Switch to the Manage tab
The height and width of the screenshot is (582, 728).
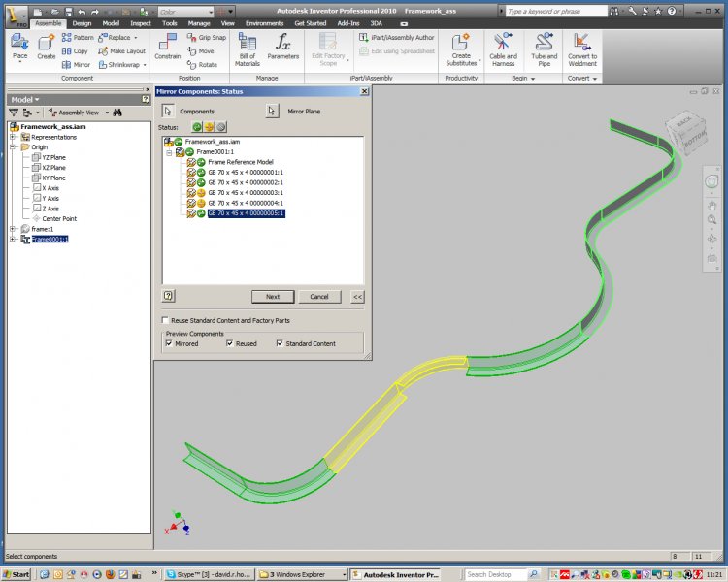point(199,23)
